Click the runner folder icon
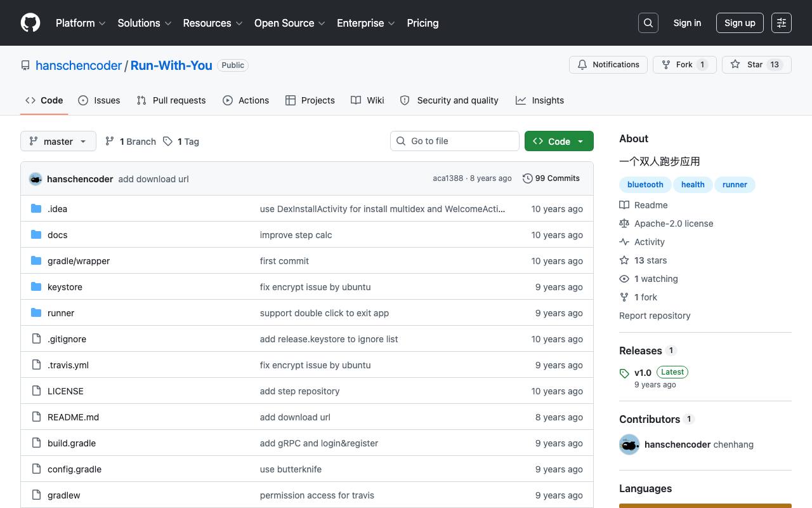The width and height of the screenshot is (812, 508). click(36, 313)
